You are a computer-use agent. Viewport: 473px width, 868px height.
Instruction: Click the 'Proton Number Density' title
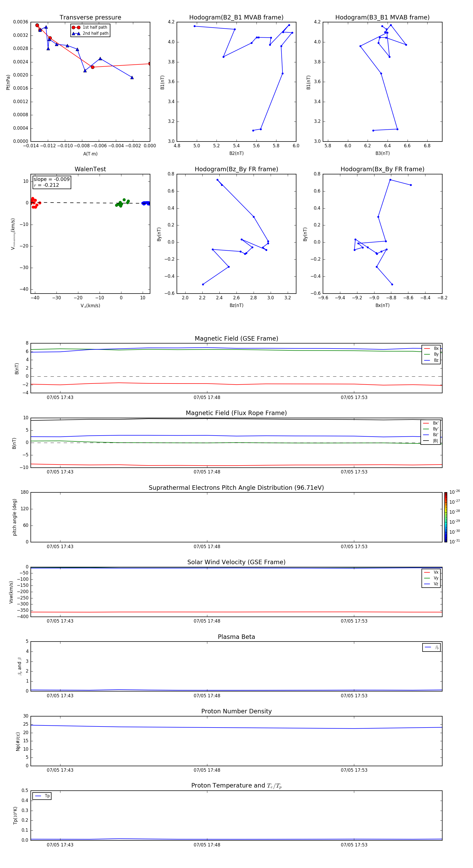(x=236, y=711)
